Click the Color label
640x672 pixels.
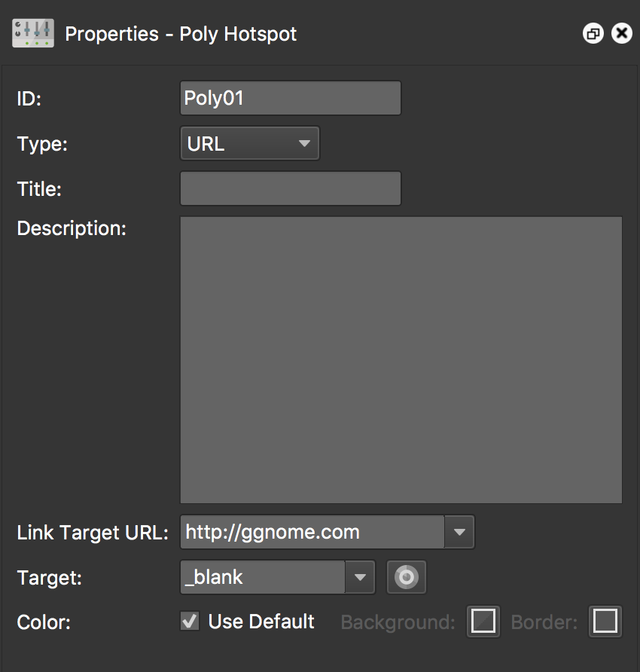[x=44, y=622]
